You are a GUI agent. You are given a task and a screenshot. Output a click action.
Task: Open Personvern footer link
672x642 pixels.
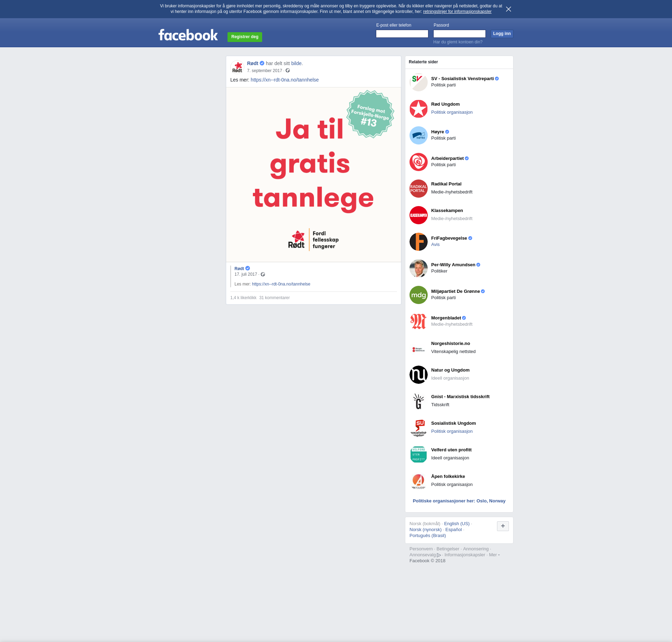[x=421, y=549]
